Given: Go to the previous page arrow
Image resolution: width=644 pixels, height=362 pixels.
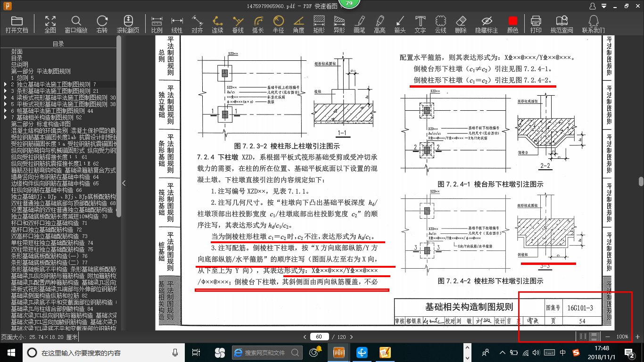Looking at the screenshot, I should [x=305, y=337].
